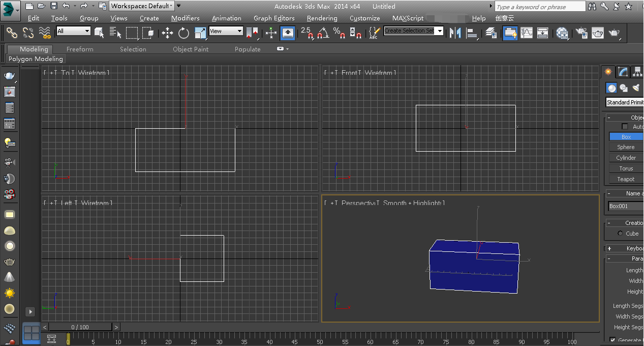Image resolution: width=644 pixels, height=346 pixels.
Task: Open the selection filter All dropdown
Action: coord(74,31)
